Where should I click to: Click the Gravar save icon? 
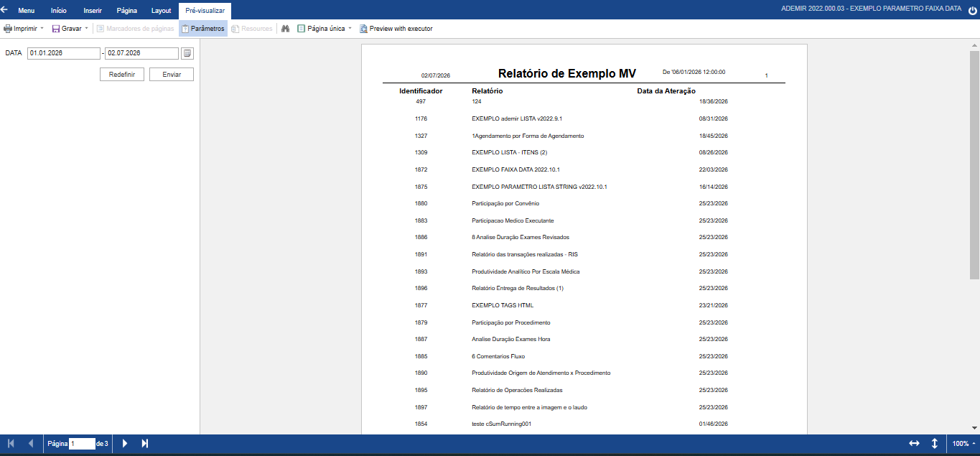56,29
